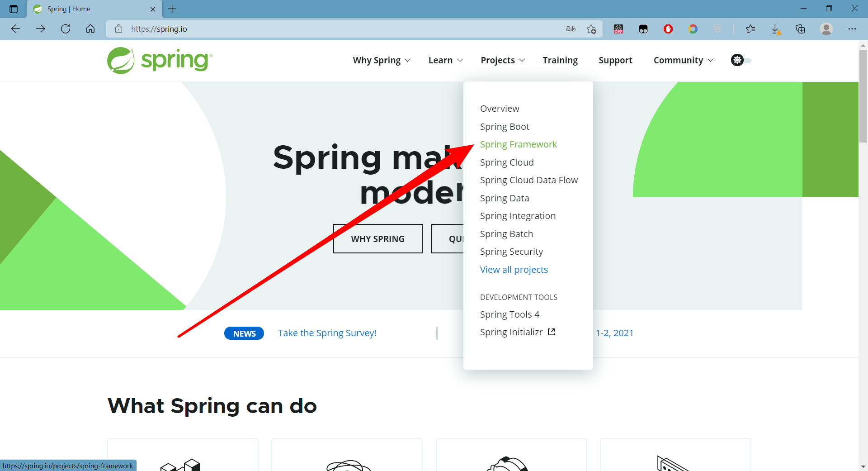Screen dimensions: 868x471
Task: Click the site padlock security icon
Action: 118,29
